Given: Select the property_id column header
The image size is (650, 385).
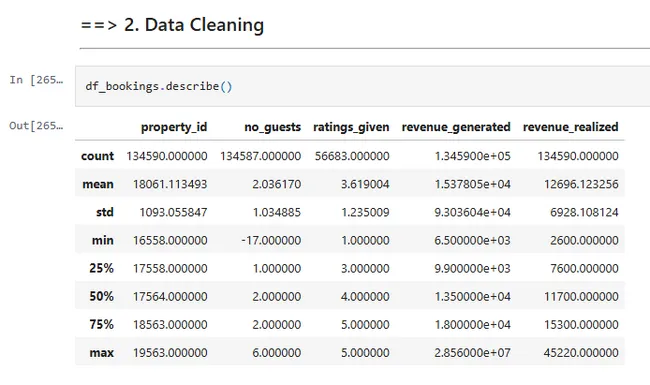Looking at the screenshot, I should (174, 127).
